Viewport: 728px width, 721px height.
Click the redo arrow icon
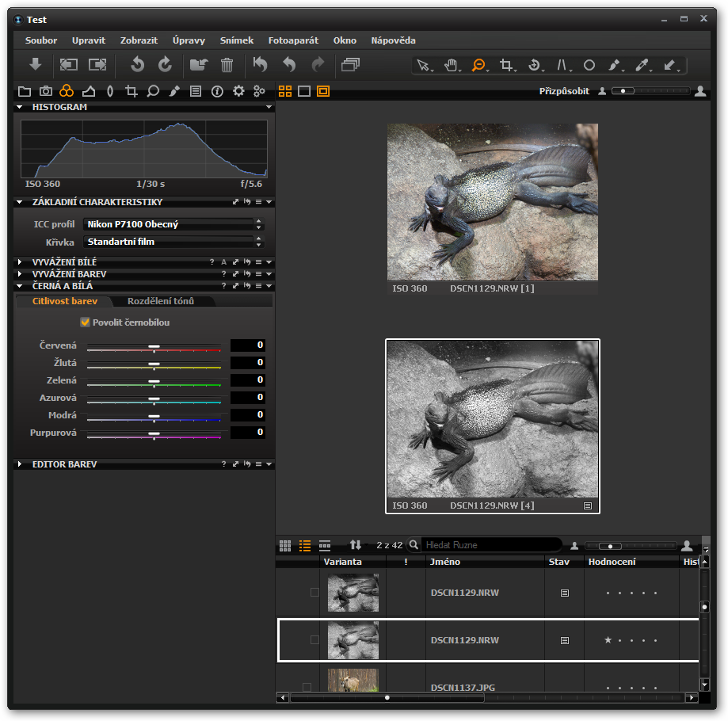(x=318, y=64)
